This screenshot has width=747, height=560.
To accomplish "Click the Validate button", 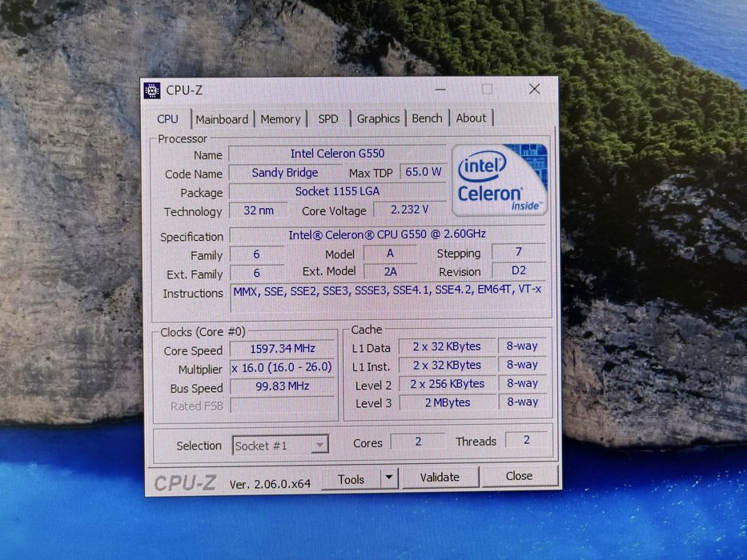I will [x=440, y=477].
